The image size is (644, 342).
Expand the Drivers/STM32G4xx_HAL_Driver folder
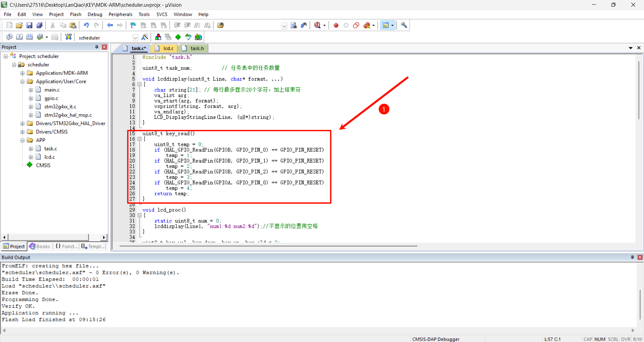tap(22, 124)
